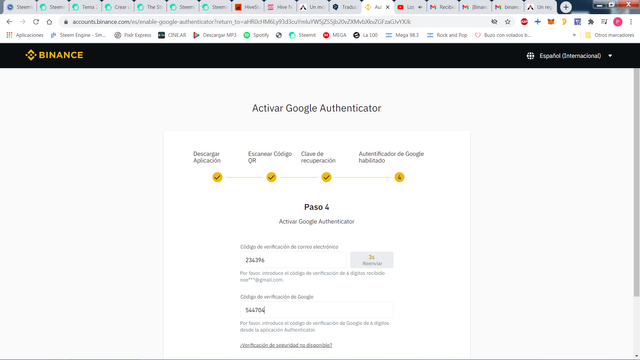Open the ¿Verificación de seguridad no disponible? link

(x=286, y=345)
